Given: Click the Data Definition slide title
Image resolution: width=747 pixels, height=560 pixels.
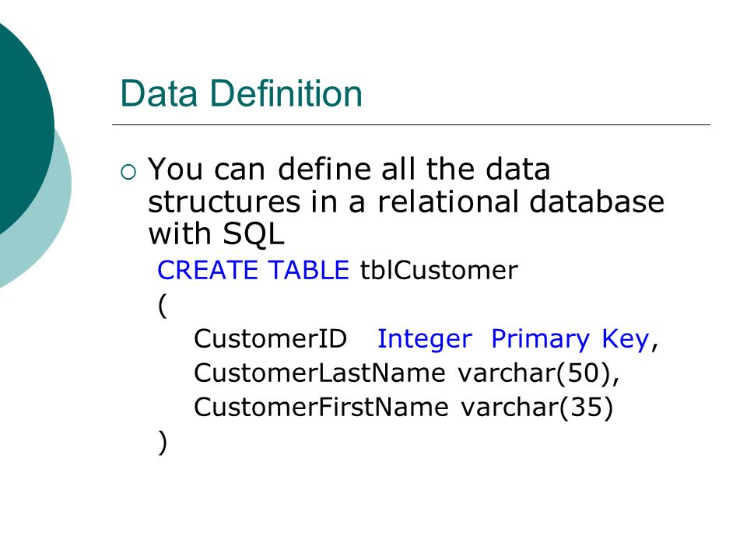Looking at the screenshot, I should tap(241, 93).
